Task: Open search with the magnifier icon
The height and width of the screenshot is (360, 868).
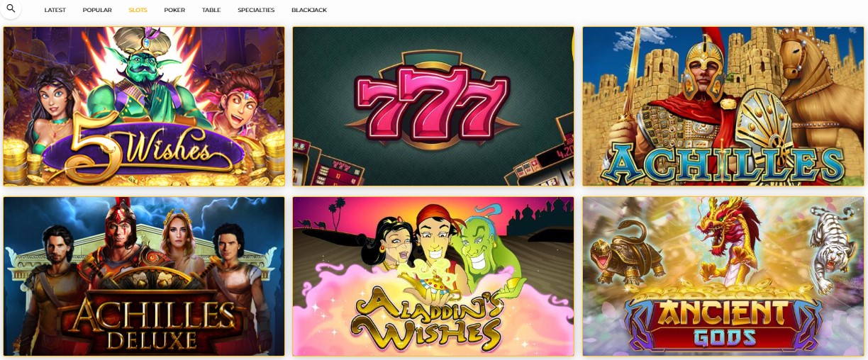Action: tap(11, 9)
